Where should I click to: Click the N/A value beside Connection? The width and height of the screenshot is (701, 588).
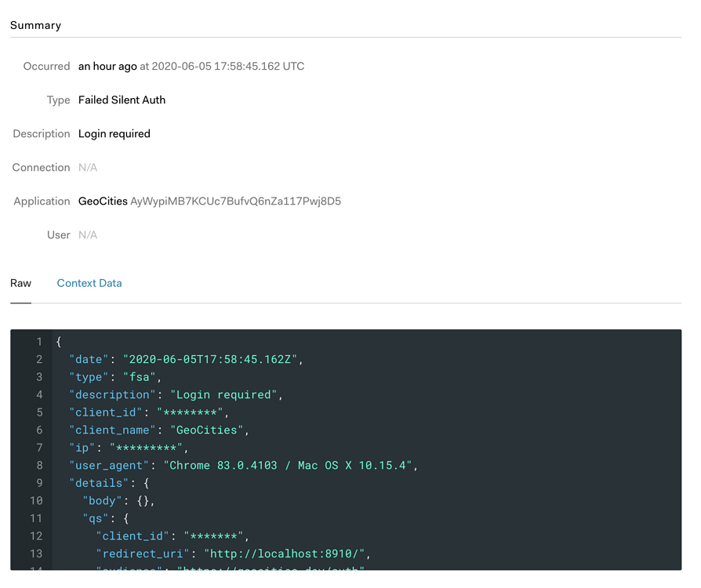[88, 167]
